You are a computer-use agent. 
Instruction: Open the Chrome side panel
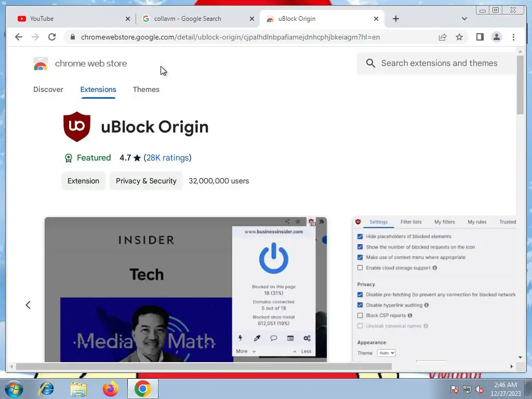(480, 37)
